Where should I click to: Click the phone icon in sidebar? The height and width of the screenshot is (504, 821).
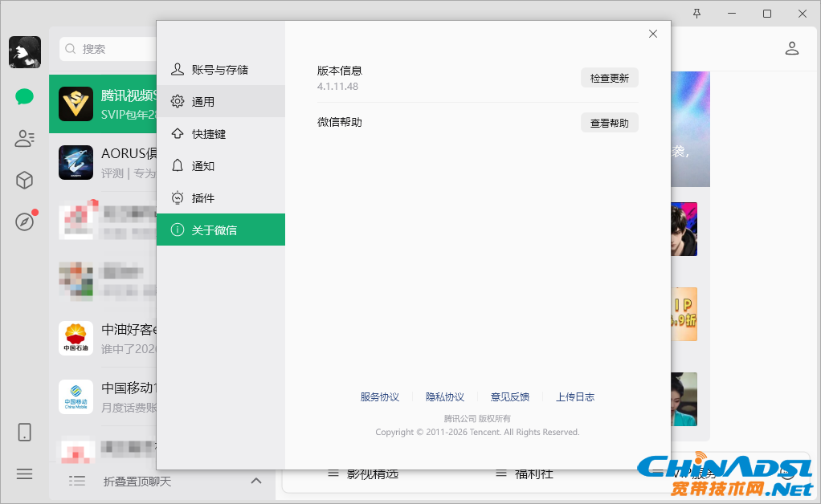coord(25,433)
